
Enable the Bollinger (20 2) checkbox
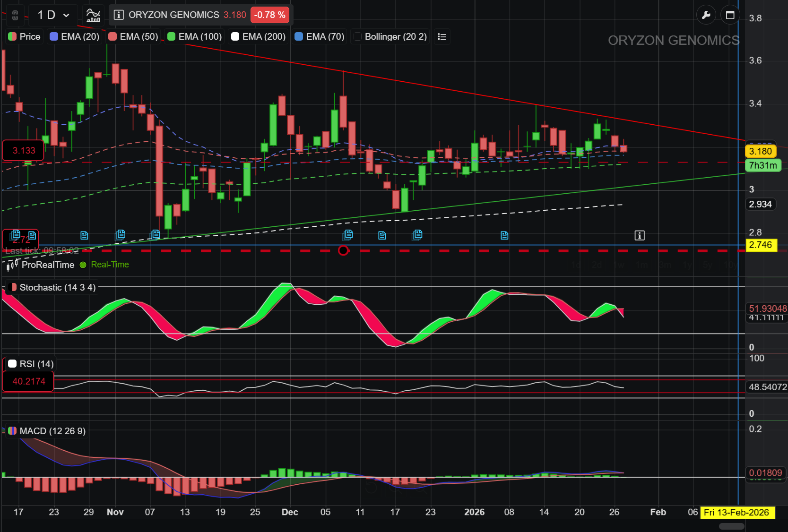click(357, 36)
